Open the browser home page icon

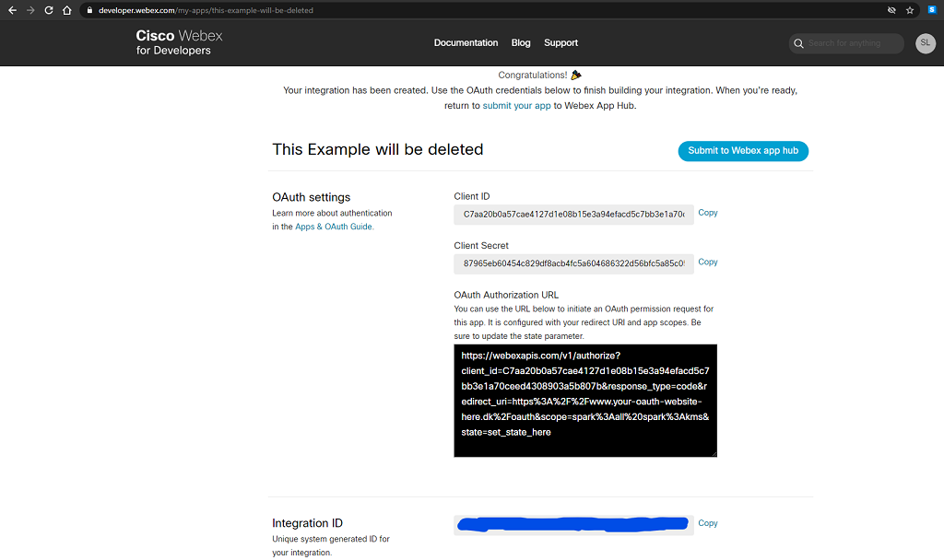tap(66, 10)
